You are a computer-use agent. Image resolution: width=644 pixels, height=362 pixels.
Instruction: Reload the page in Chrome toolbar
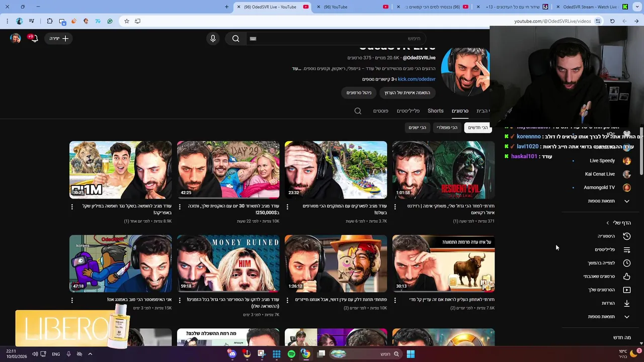[612, 21]
